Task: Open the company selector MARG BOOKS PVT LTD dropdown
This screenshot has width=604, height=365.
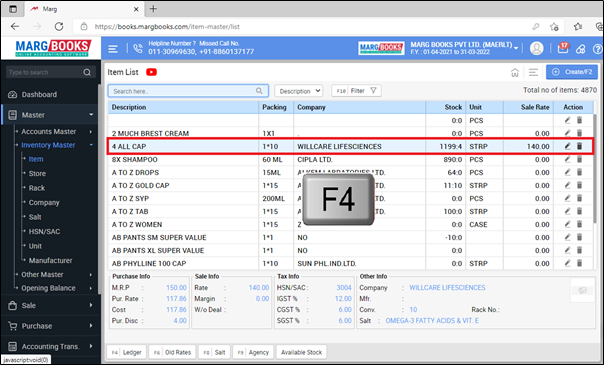Action: 464,49
